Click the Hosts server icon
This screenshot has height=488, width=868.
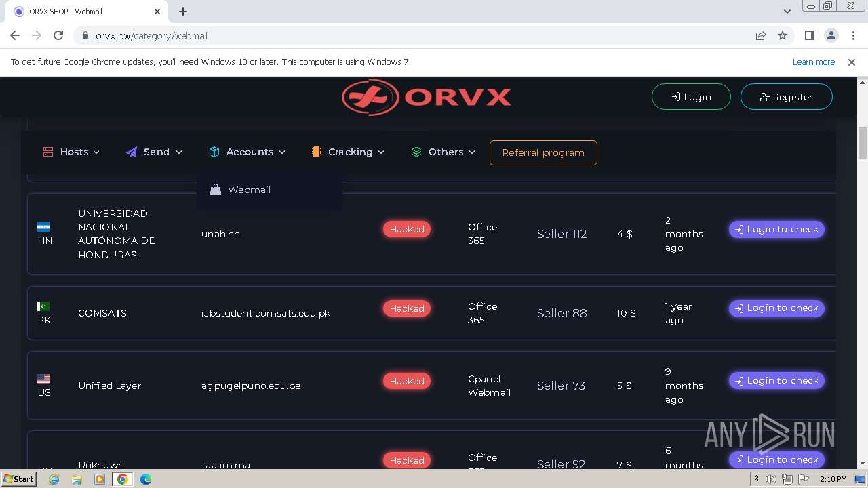pyautogui.click(x=48, y=152)
